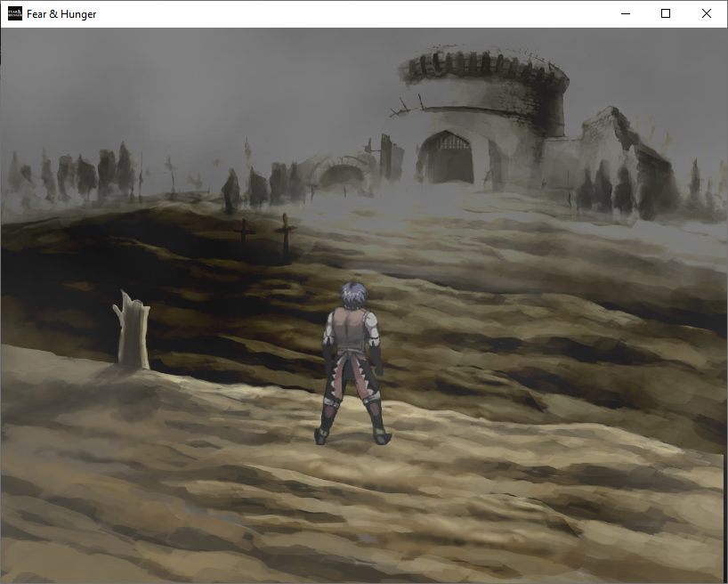Click the character's blue hair sprite
Image resolution: width=728 pixels, height=584 pixels.
point(352,296)
